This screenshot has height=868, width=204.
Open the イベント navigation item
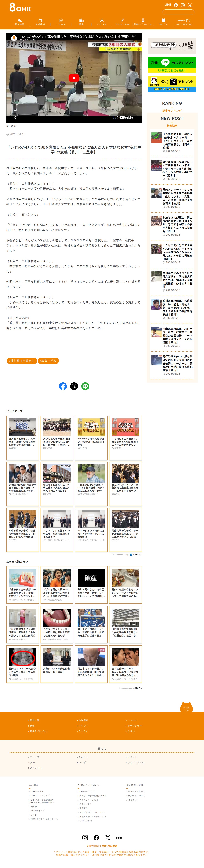[x=102, y=22]
